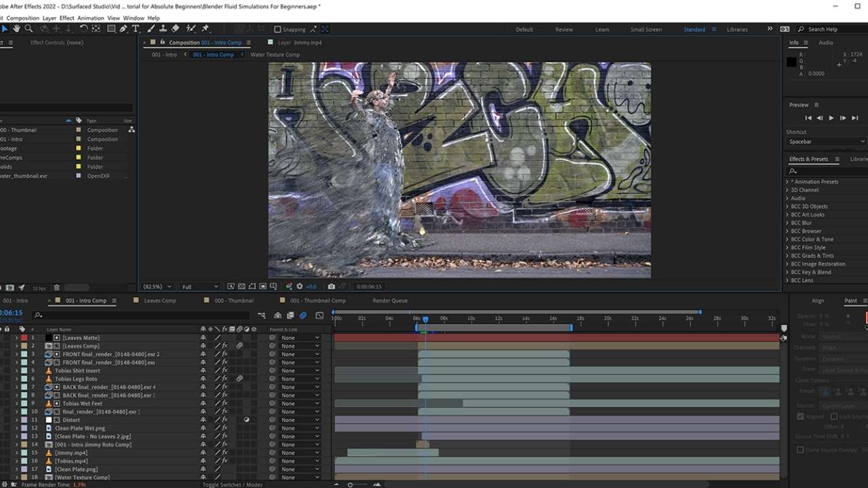Toggle fx switch for Jimmy.mp4 layer
The image size is (868, 488).
225,453
